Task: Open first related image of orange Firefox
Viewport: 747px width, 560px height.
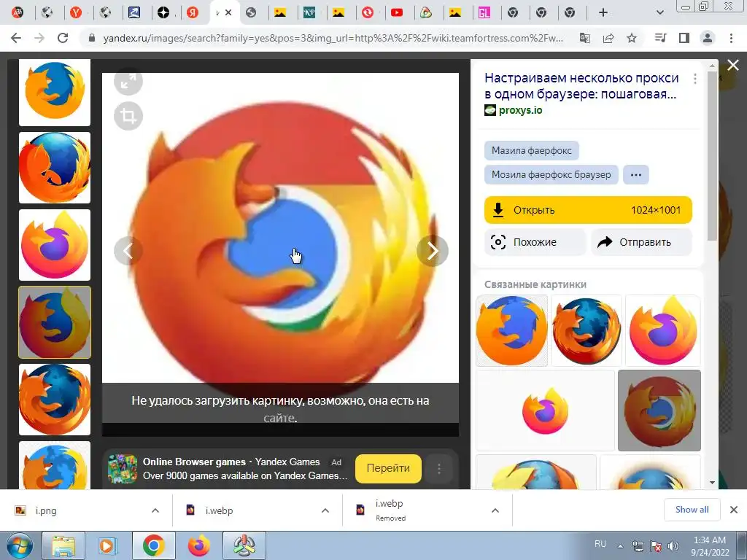Action: [x=512, y=330]
